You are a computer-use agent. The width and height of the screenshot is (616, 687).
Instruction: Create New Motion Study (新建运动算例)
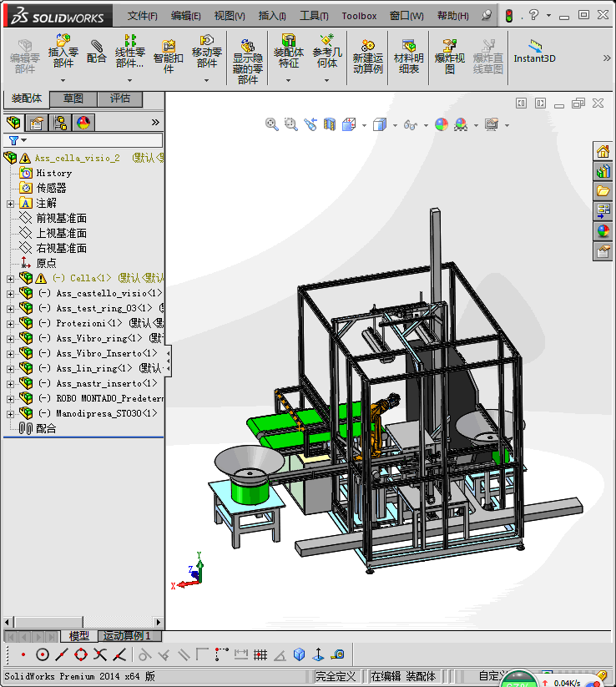[368, 57]
